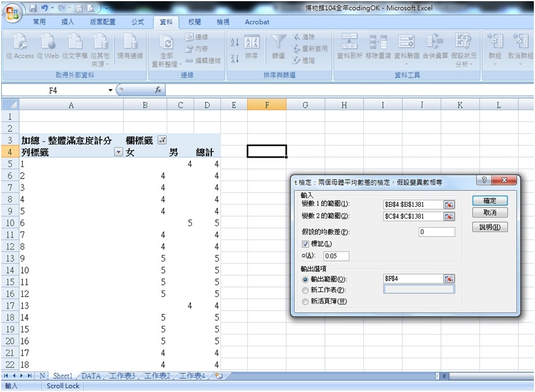535x392 pixels.
Task: Open Page Layout (版面配置) ribbon tab
Action: tap(103, 22)
